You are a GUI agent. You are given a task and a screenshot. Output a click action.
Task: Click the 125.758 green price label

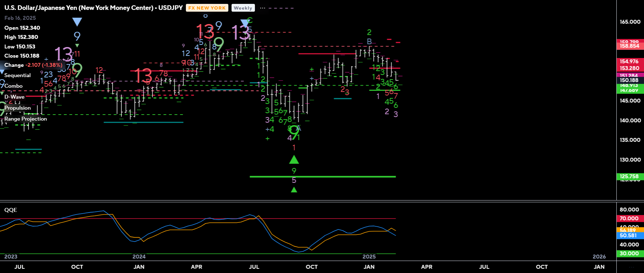pyautogui.click(x=629, y=176)
